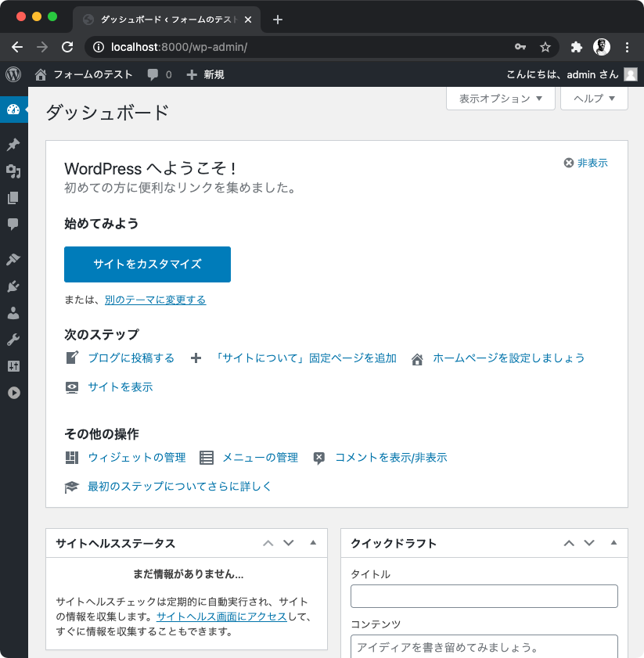
Task: Open the Dashboard sidebar icon
Action: coord(13,110)
